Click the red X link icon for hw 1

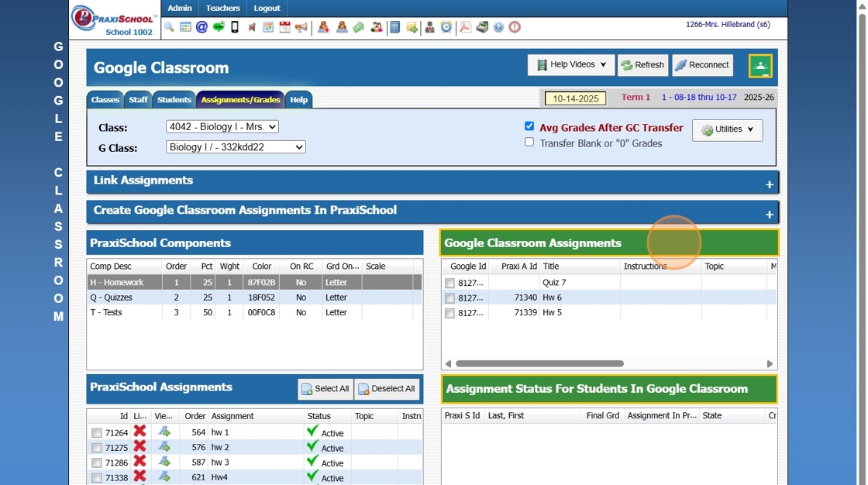139,431
